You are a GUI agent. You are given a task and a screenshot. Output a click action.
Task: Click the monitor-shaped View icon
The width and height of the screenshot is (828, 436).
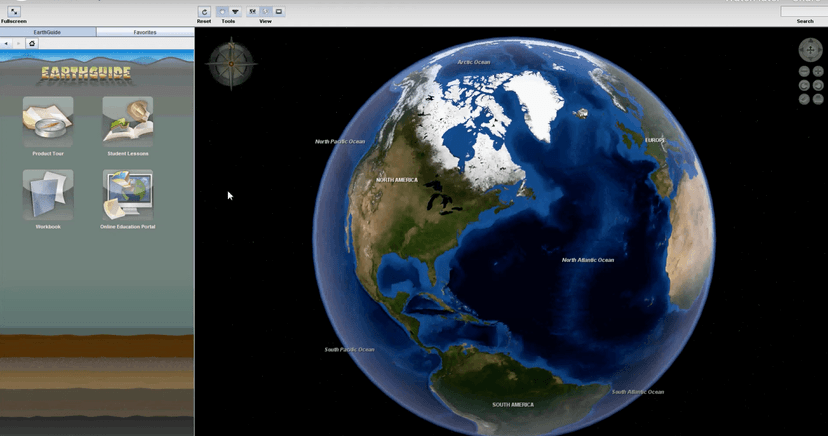[x=279, y=12]
